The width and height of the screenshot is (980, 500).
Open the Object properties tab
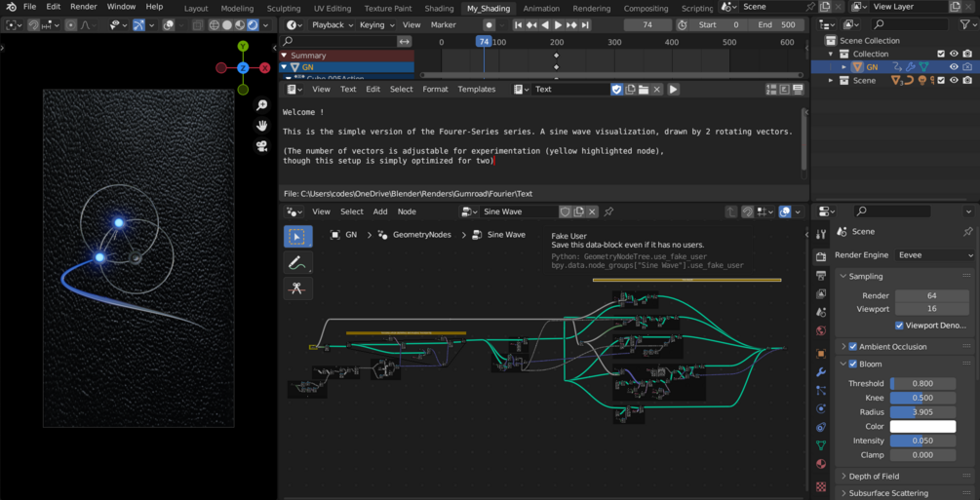(821, 353)
